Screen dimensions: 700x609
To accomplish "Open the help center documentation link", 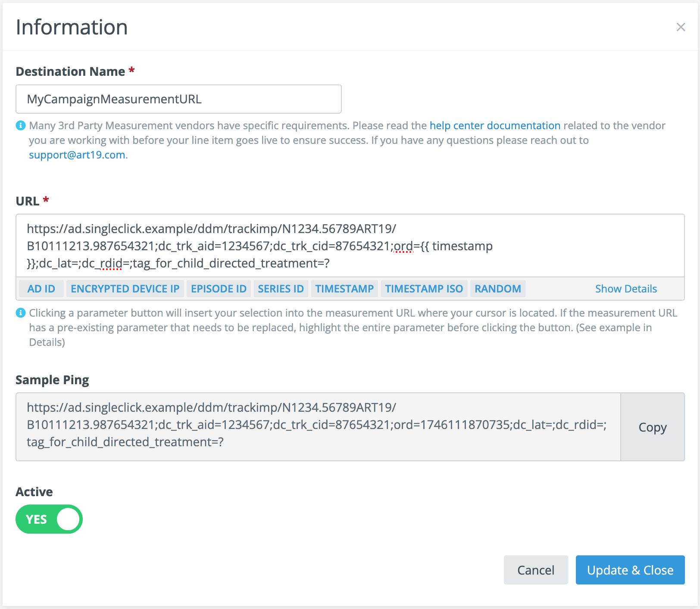I will pyautogui.click(x=495, y=125).
